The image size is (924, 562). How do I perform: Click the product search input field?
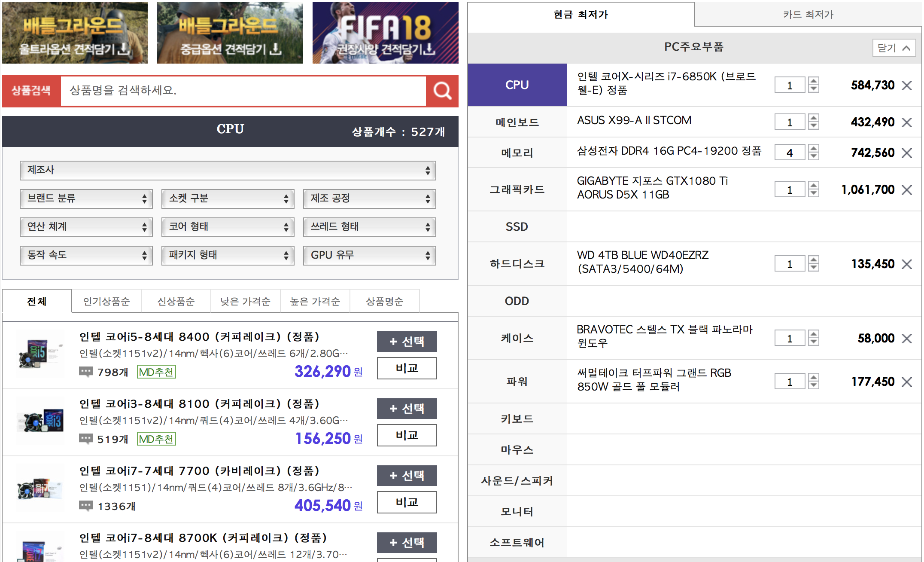(x=243, y=91)
